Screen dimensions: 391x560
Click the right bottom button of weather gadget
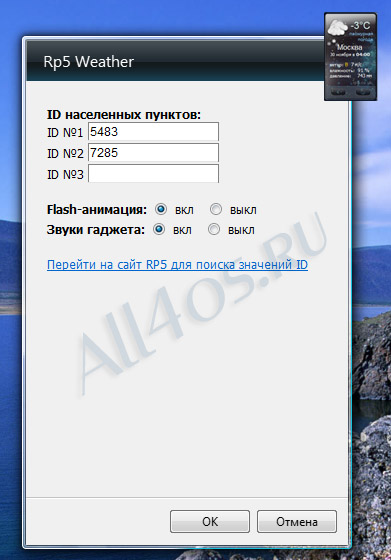363,92
